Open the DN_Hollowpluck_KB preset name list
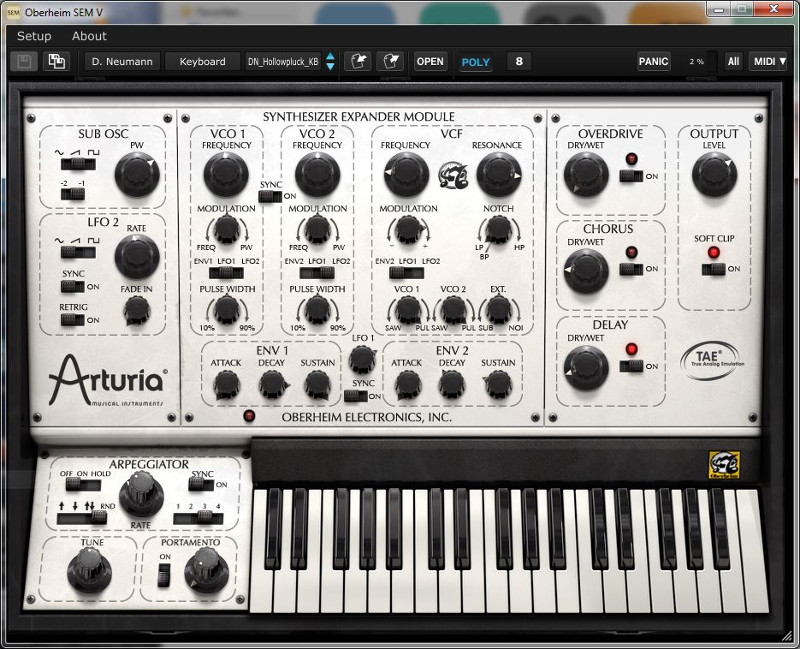 (x=283, y=62)
